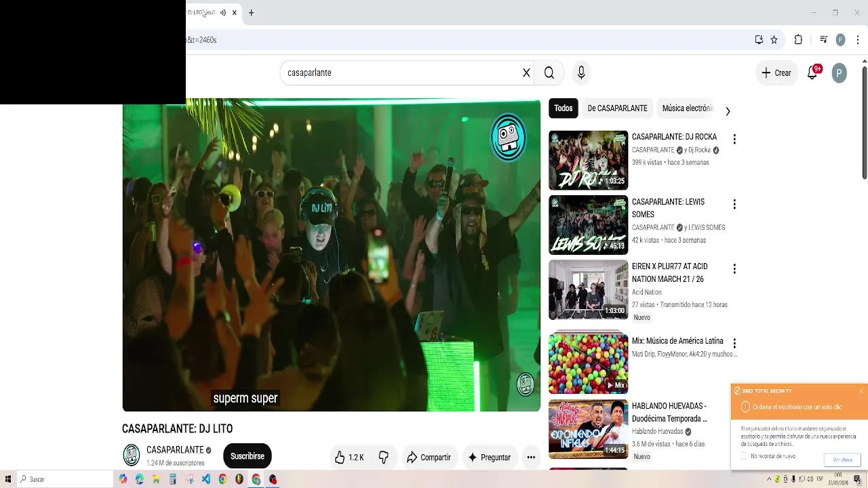Open the Chrome profile P avatar
Viewport: 868px width, 488px height.
(x=840, y=40)
